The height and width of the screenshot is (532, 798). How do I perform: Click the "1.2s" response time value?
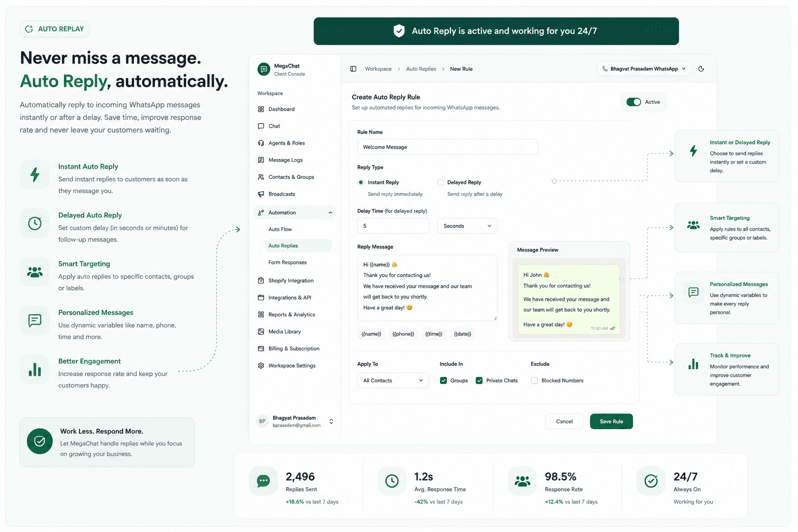point(423,476)
